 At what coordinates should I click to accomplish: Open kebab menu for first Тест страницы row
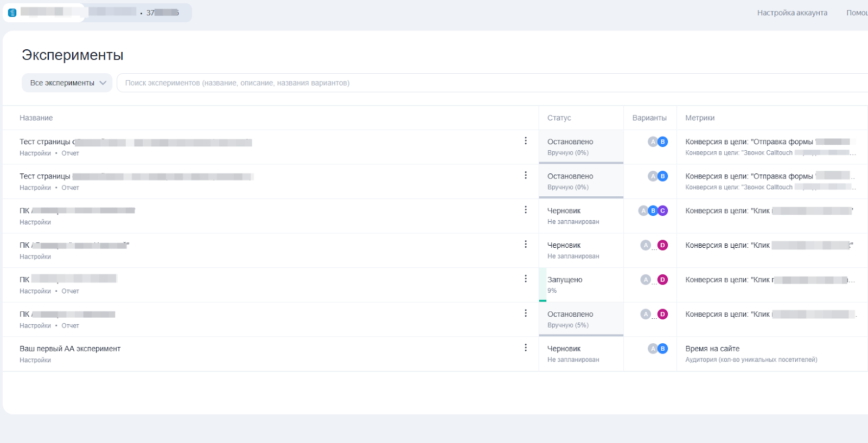coord(525,141)
